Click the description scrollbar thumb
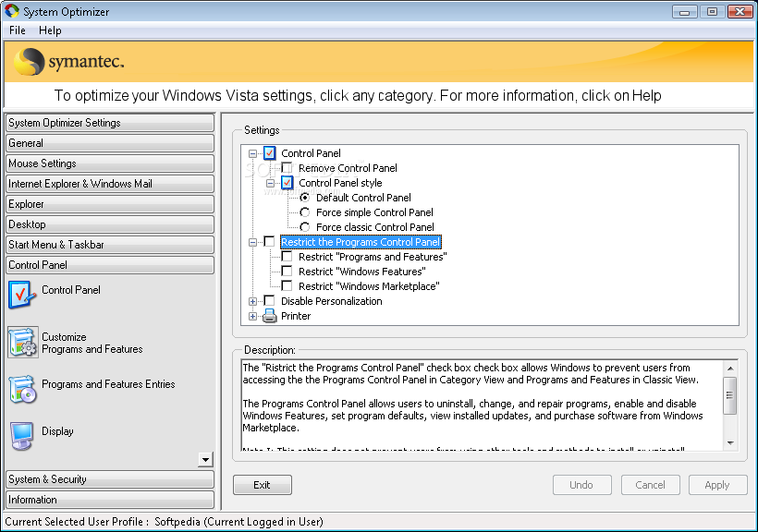The image size is (758, 532). coord(730,395)
